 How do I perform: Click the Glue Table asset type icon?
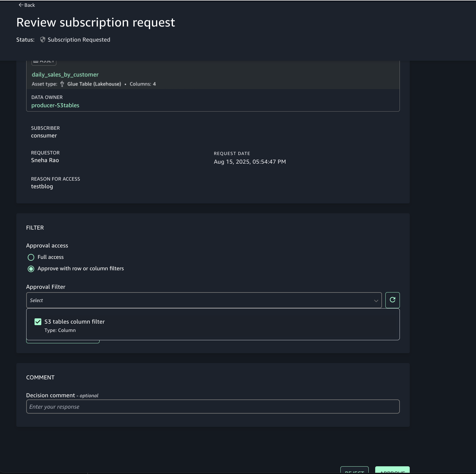62,84
